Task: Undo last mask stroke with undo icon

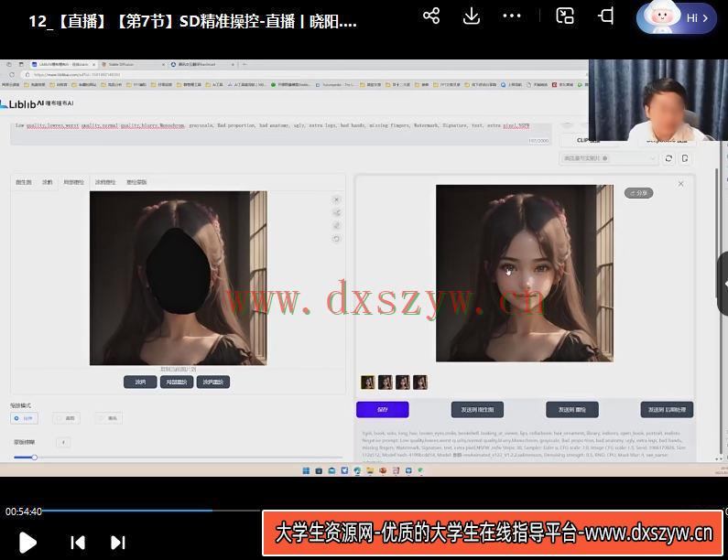Action: click(337, 239)
